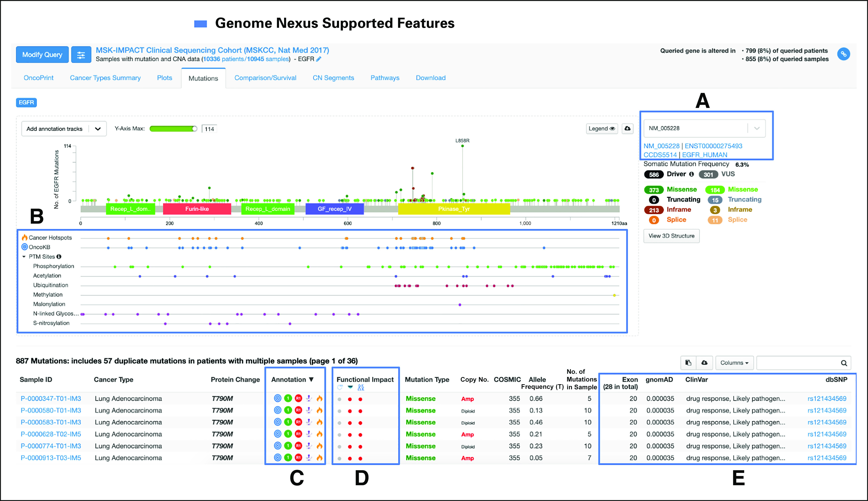Screen dimensions: 868x501
Task: Click the Cancer Hotspots flame track icon
Action: click(x=24, y=237)
